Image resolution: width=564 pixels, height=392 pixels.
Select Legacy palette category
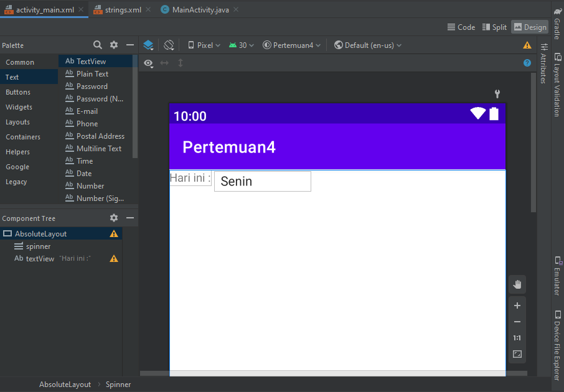(x=29, y=182)
